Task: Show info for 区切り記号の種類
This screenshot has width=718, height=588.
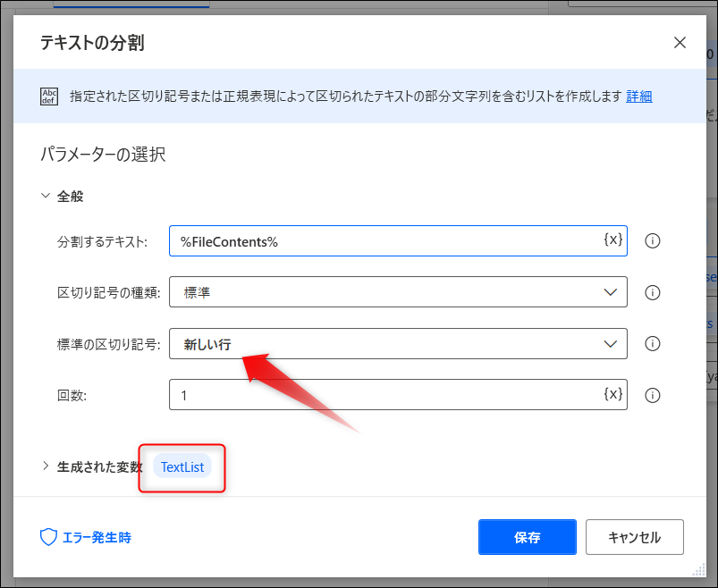Action: pyautogui.click(x=652, y=292)
